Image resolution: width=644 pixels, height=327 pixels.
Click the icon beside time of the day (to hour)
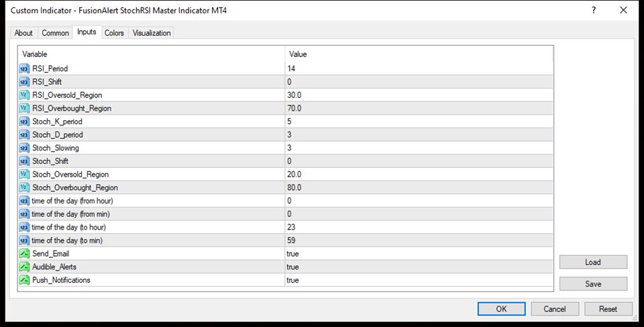[x=25, y=227]
